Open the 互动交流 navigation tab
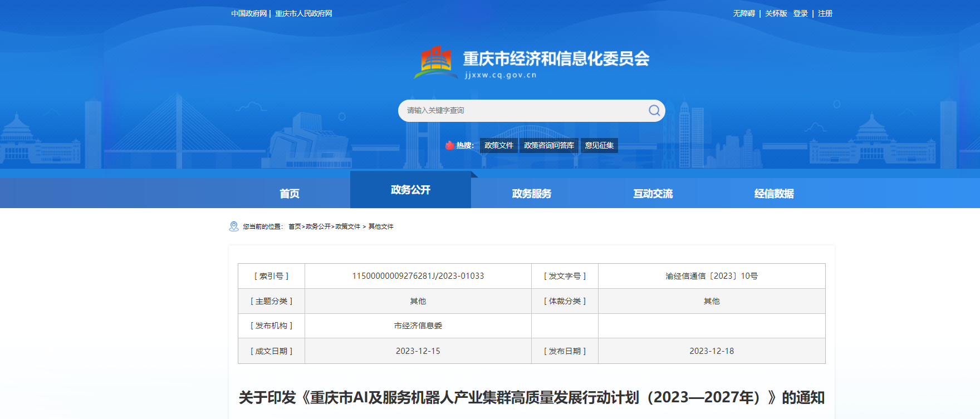The width and height of the screenshot is (980, 419). 653,194
